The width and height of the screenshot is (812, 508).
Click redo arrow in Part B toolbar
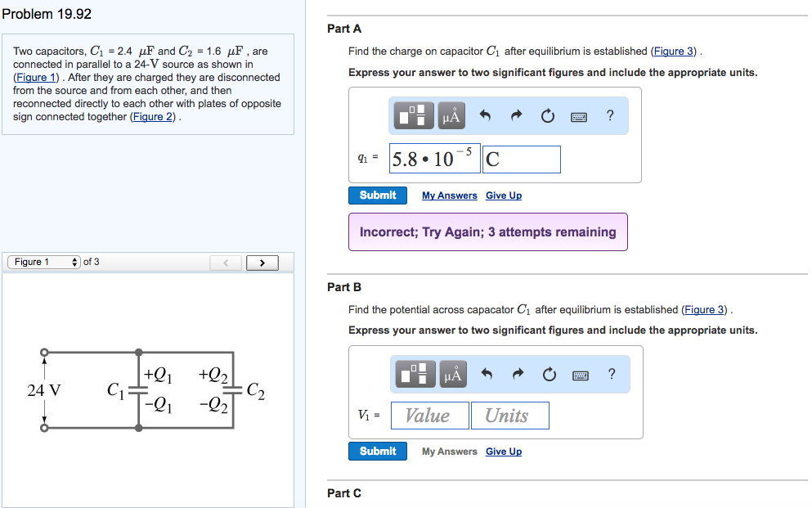[x=518, y=374]
